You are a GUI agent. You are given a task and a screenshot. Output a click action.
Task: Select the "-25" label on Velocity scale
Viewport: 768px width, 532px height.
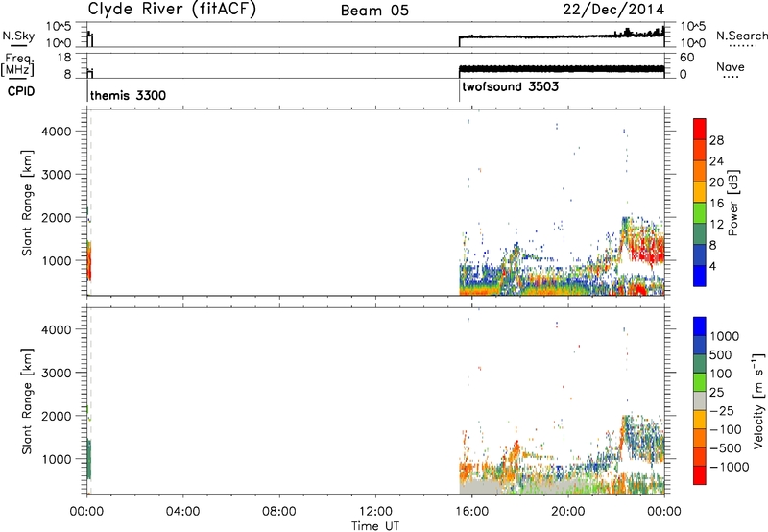click(x=722, y=411)
